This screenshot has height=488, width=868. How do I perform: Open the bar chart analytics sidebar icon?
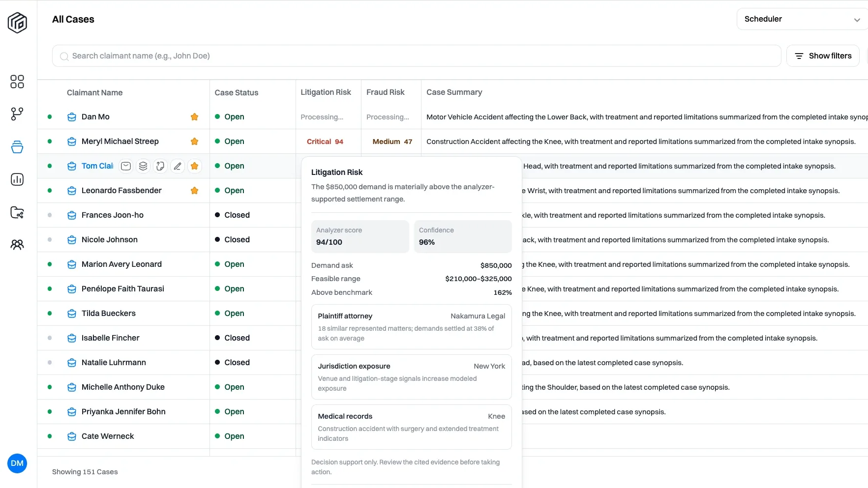[x=17, y=179]
